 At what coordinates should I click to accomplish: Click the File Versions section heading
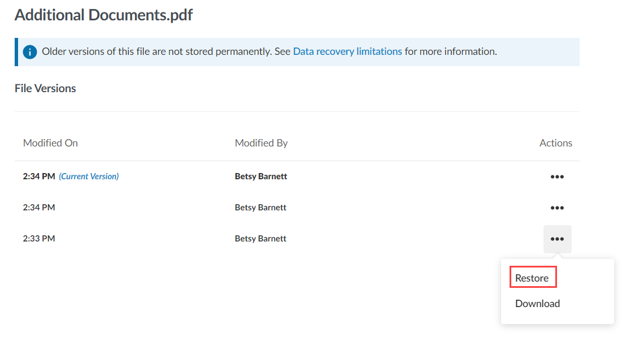point(45,88)
